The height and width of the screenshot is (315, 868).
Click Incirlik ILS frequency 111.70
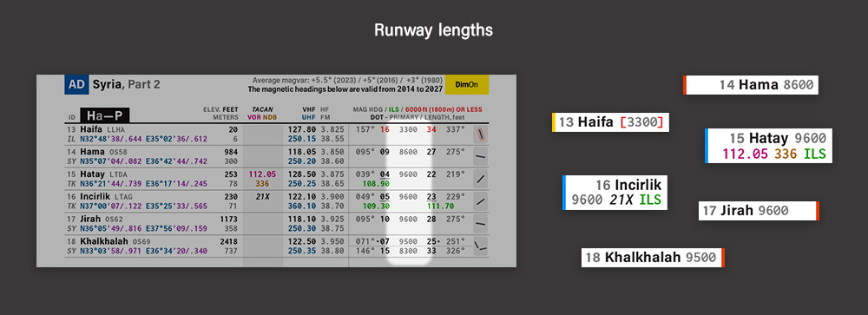441,206
